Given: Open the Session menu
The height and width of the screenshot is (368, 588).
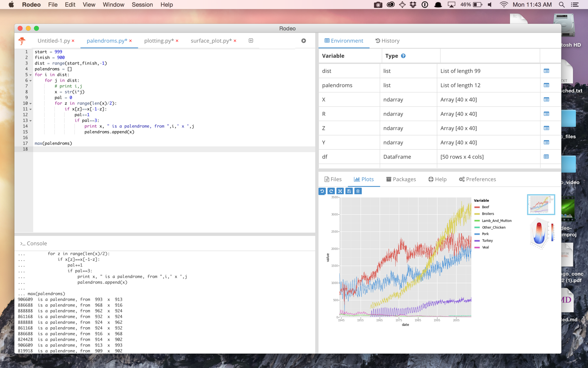Looking at the screenshot, I should [142, 4].
